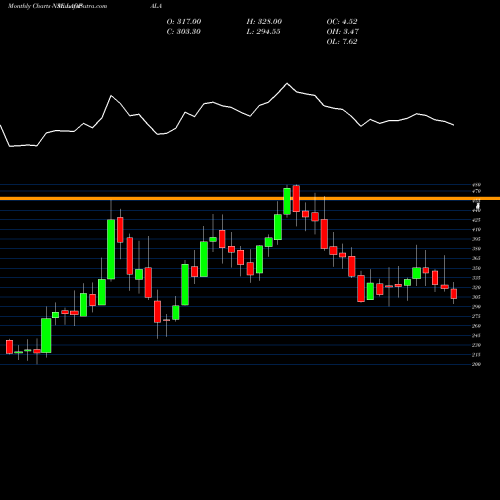Click the 365 price axis label
Screen dimensions: 500x500
pos(476,258)
